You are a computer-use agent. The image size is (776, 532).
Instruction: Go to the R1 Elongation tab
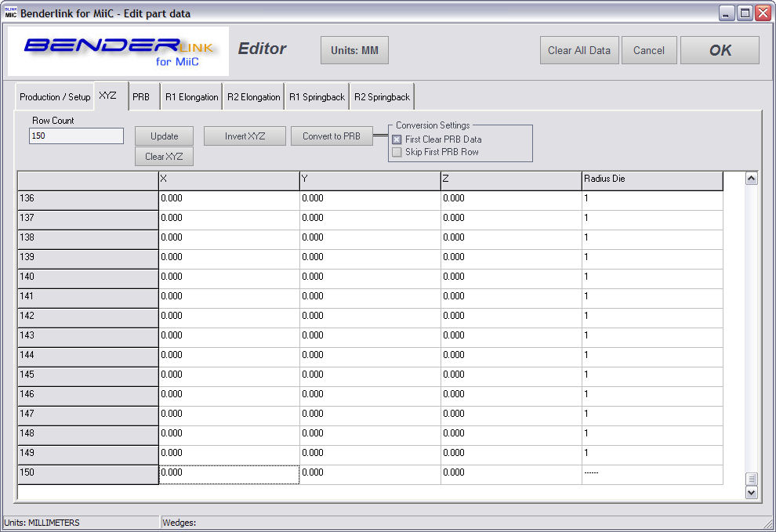coord(191,97)
